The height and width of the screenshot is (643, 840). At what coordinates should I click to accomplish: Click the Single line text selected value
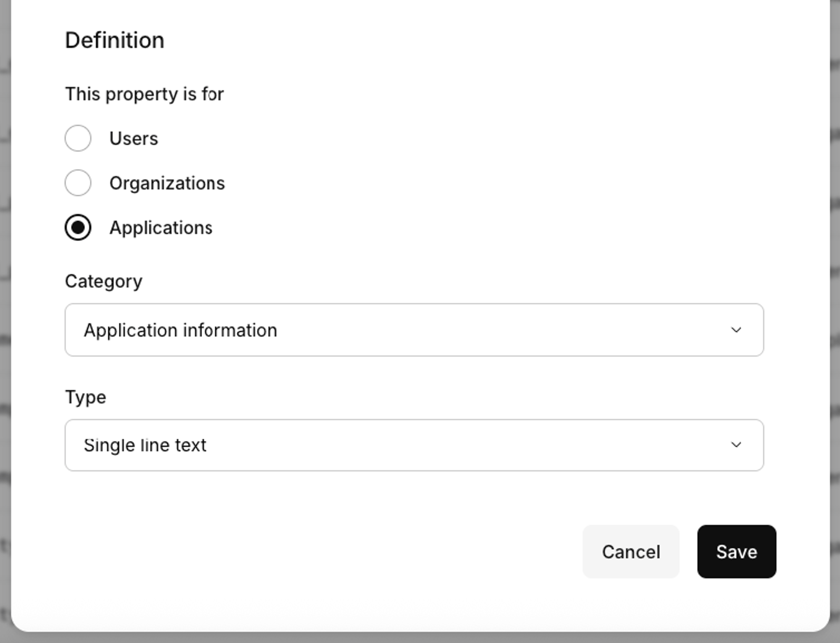click(x=145, y=445)
